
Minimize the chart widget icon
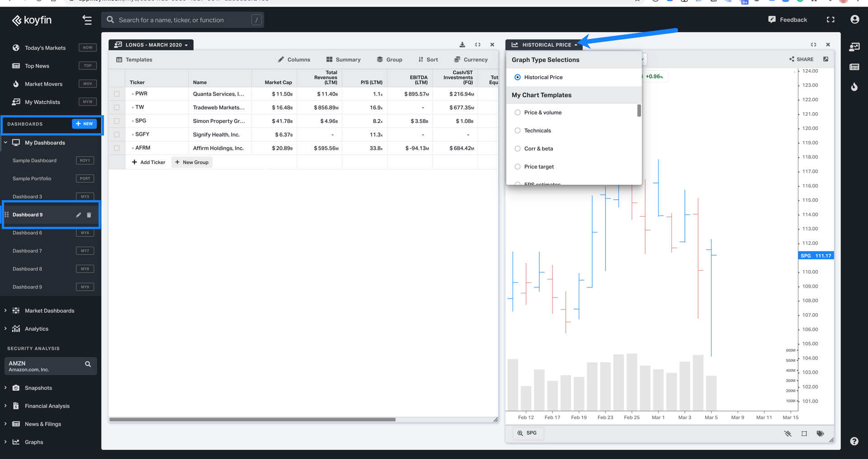[x=813, y=45]
